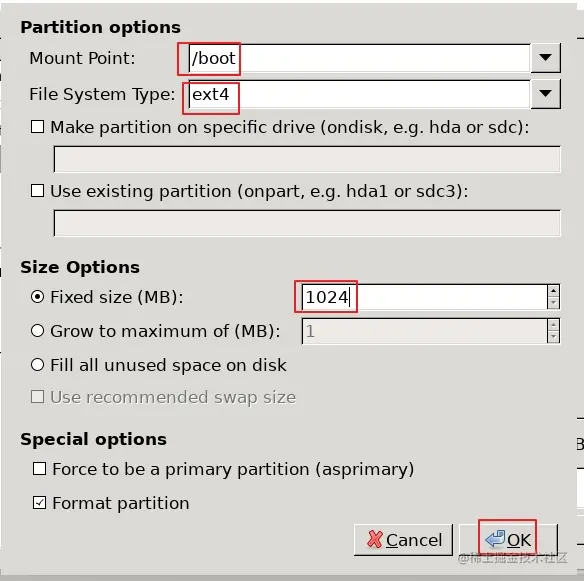This screenshot has height=581, width=584.
Task: Click the blue return arrow OK icon
Action: pyautogui.click(x=495, y=539)
